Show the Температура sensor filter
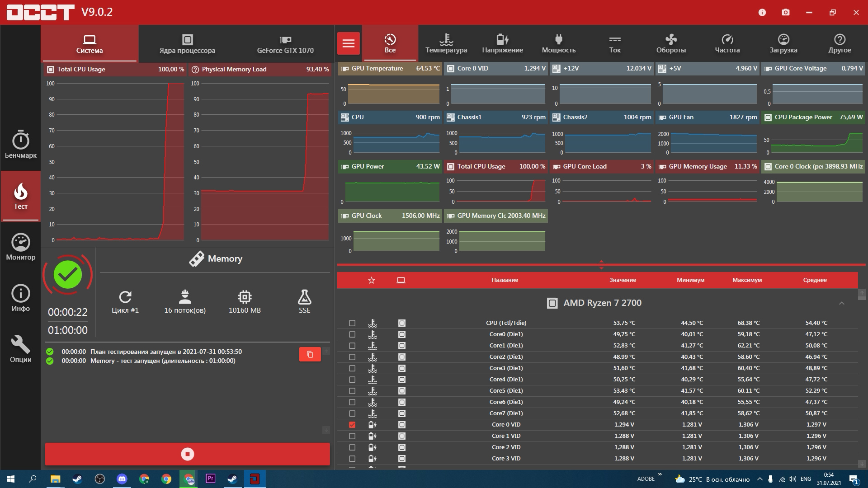This screenshot has width=868, height=488. point(446,43)
